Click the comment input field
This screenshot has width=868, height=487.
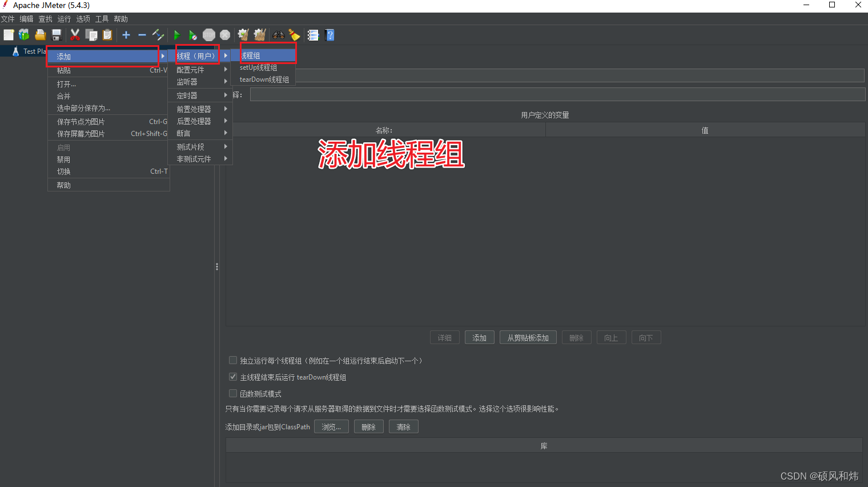point(557,95)
